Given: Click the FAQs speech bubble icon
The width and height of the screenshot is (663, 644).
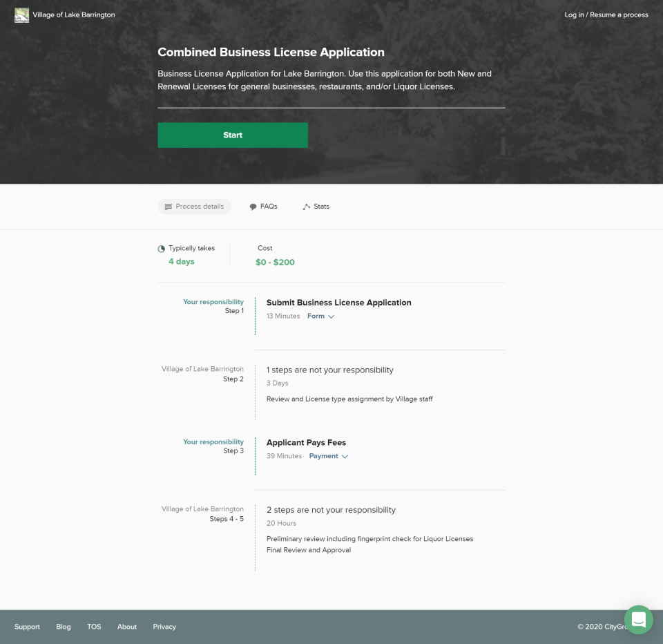Looking at the screenshot, I should click(253, 207).
